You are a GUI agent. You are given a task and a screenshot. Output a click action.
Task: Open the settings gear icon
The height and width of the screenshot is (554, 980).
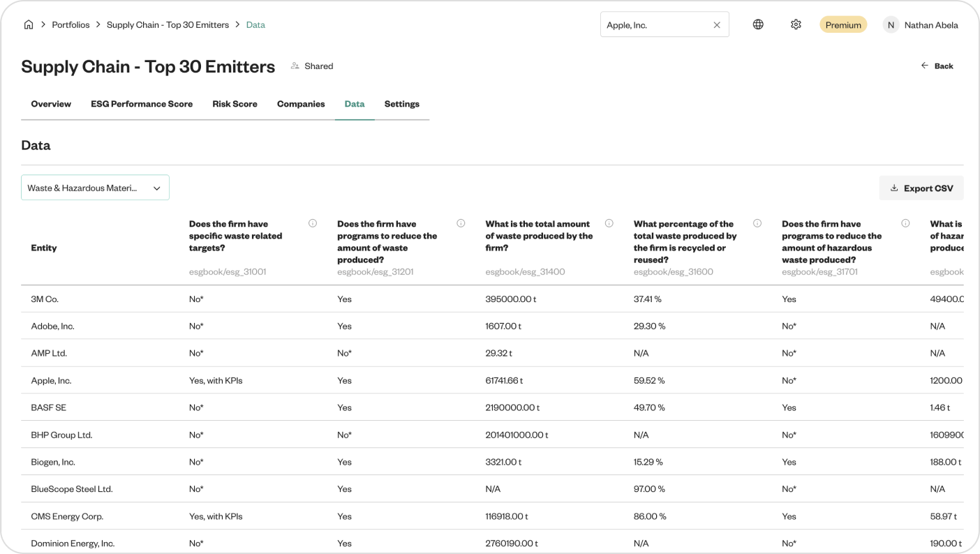point(796,24)
